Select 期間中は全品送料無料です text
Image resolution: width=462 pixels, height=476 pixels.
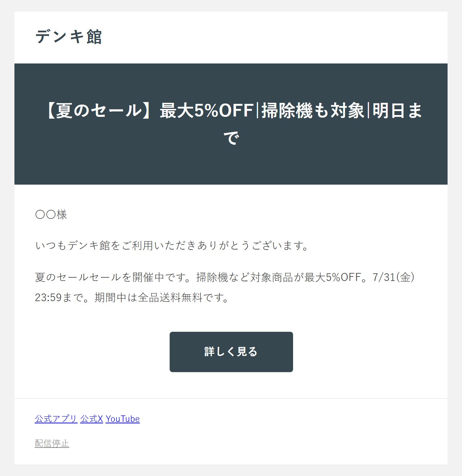162,297
